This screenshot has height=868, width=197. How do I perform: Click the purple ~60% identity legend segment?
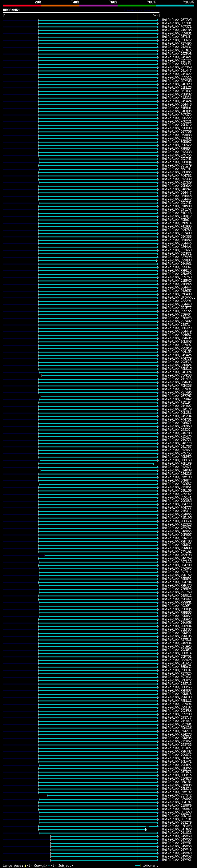point(98,6)
